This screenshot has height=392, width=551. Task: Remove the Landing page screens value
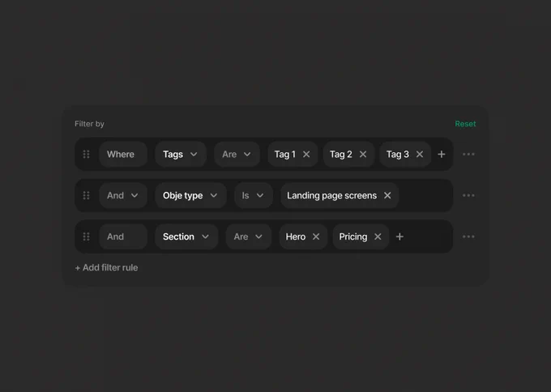coord(387,195)
